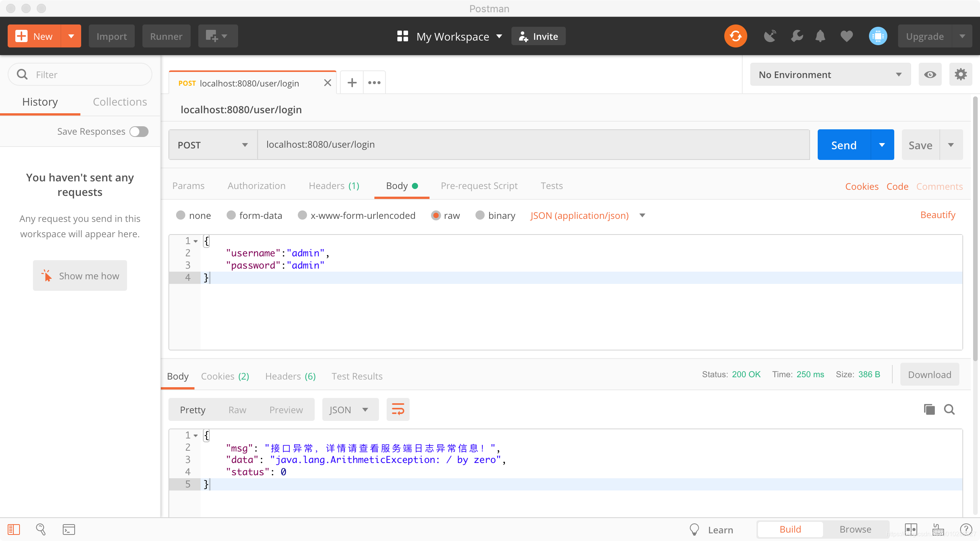Viewport: 980px width, 541px height.
Task: Open the Save options dropdown arrow
Action: 951,145
